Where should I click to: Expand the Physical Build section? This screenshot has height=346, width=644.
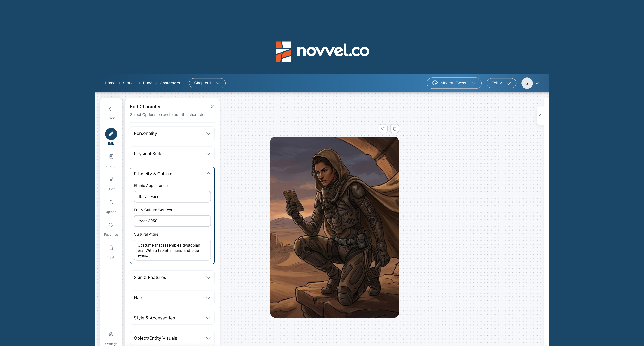coord(172,154)
